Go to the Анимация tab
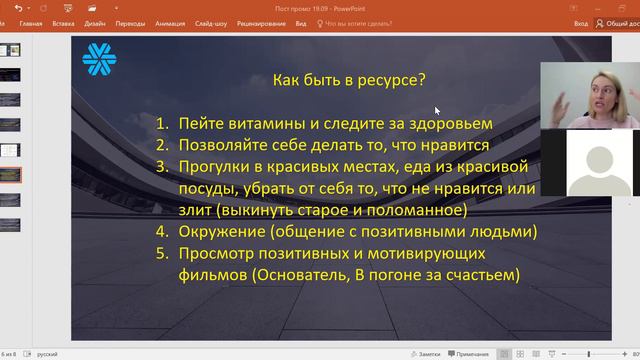Image resolution: width=640 pixels, height=360 pixels. tap(170, 24)
